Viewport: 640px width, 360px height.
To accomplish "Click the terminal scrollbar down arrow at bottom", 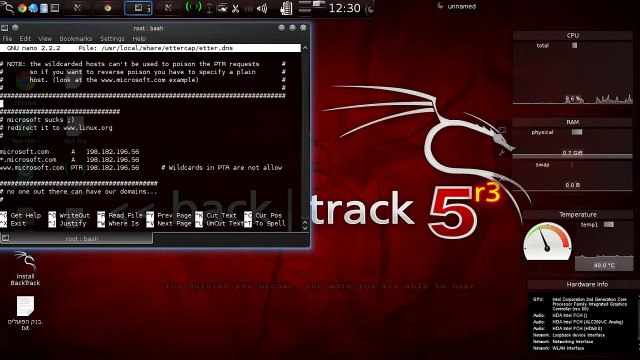I will 305,228.
